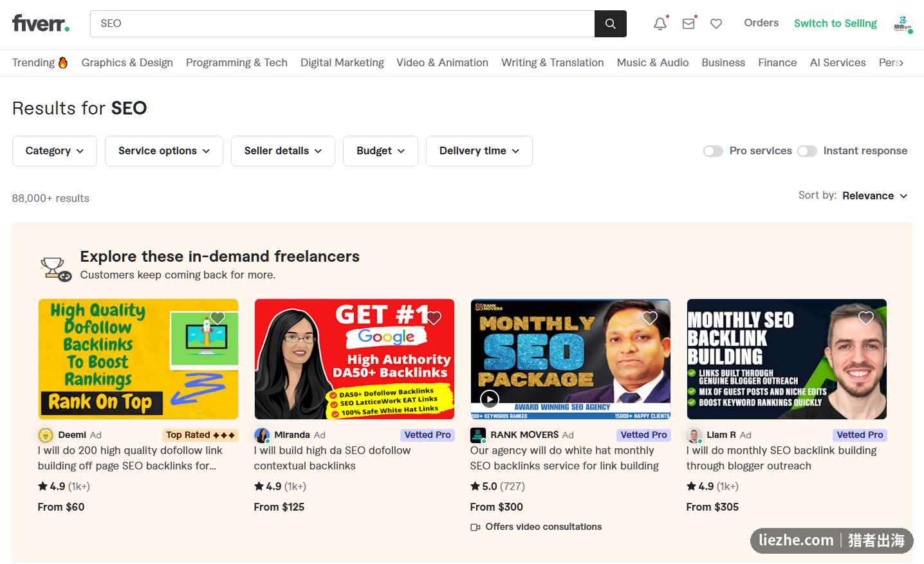
Task: Click the Fiverr logo
Action: click(x=41, y=24)
